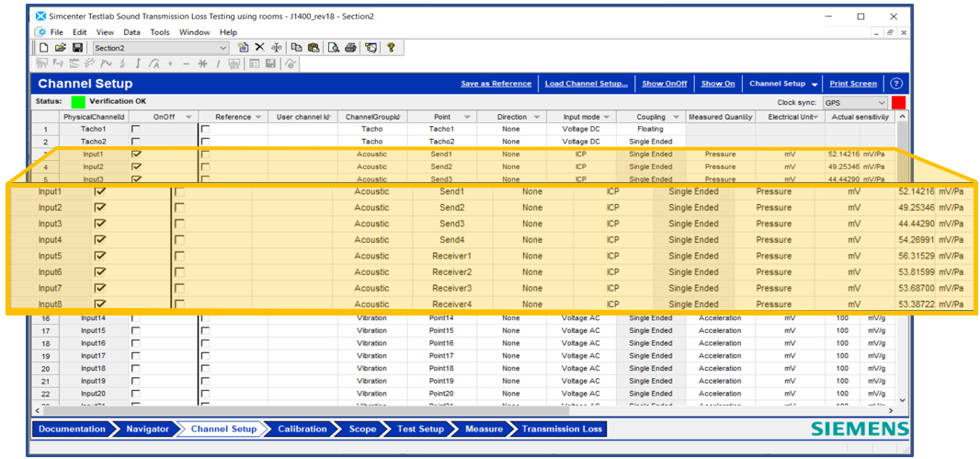Click the rename section toolbar icon

coord(276,48)
